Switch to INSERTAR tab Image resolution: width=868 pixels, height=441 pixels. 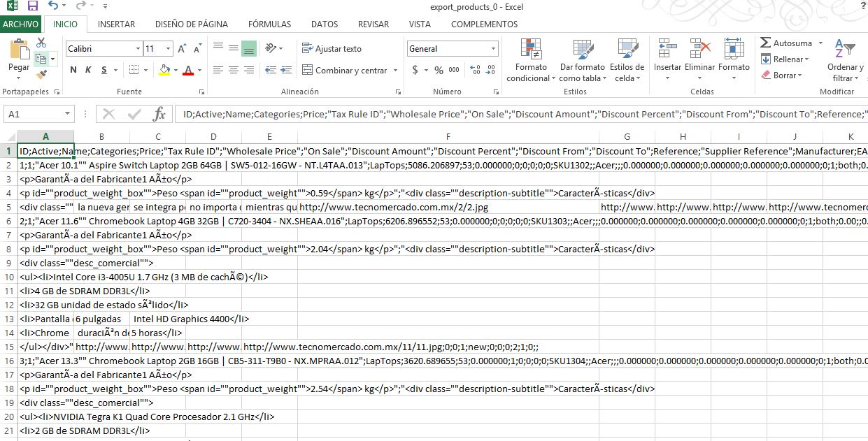coord(117,24)
